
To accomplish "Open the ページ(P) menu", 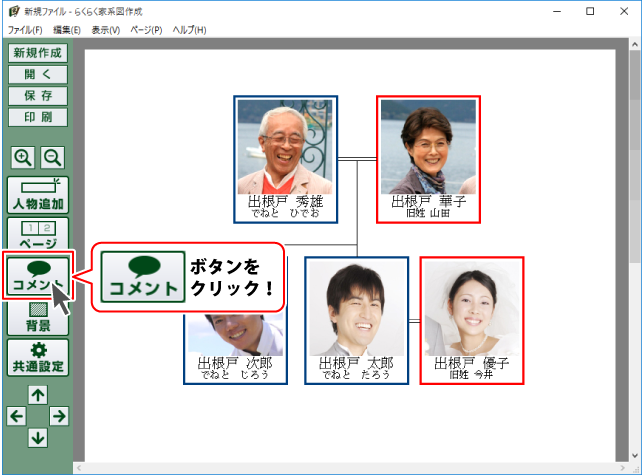I will (146, 30).
